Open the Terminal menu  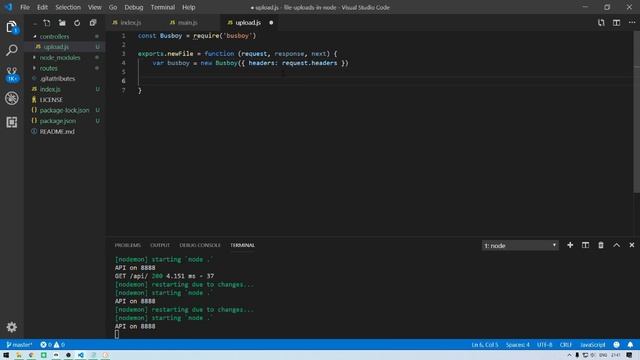pyautogui.click(x=162, y=7)
